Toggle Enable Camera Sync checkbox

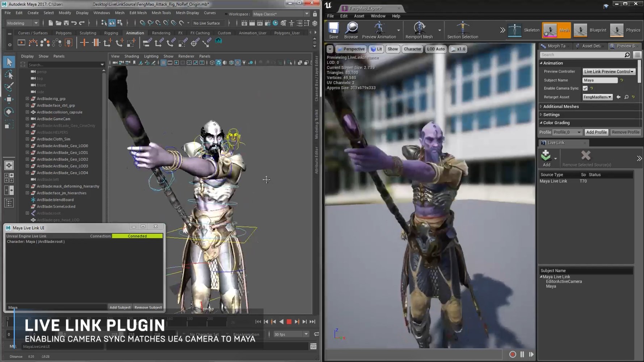click(x=585, y=88)
